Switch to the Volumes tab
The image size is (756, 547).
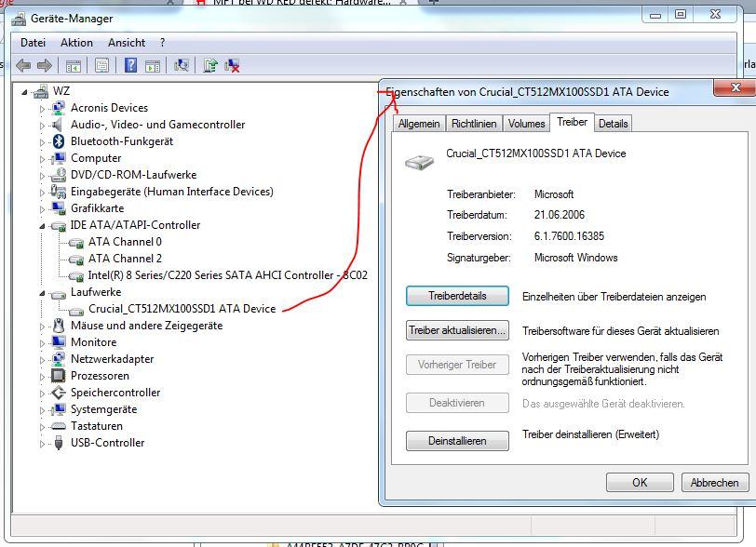point(527,124)
